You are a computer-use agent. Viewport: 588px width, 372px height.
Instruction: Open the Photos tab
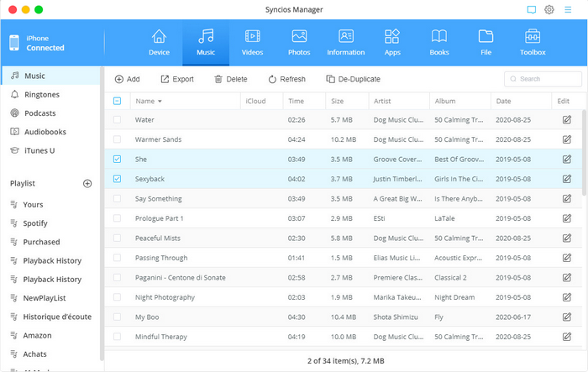[299, 43]
